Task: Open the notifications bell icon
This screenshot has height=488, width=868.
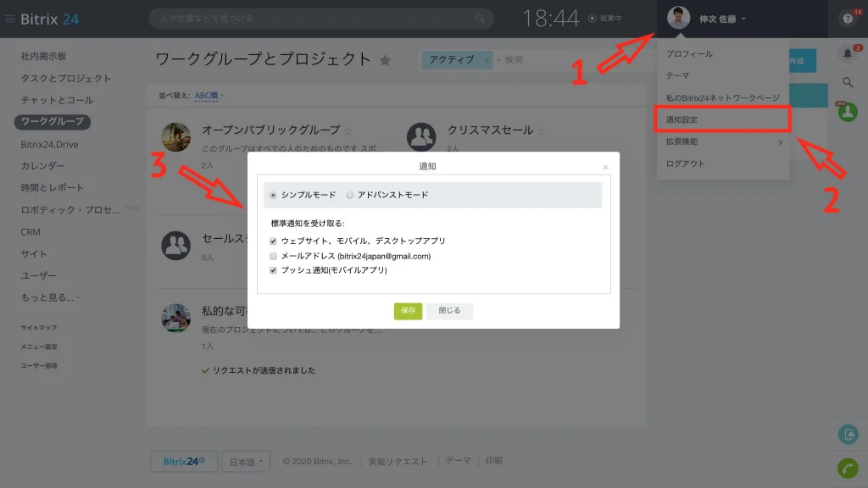Action: tap(848, 53)
